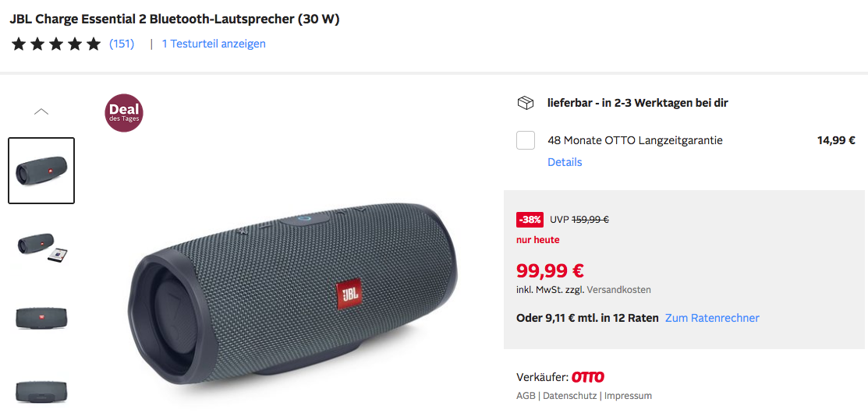Click the Deal des Tages badge
868x413 pixels.
124,113
